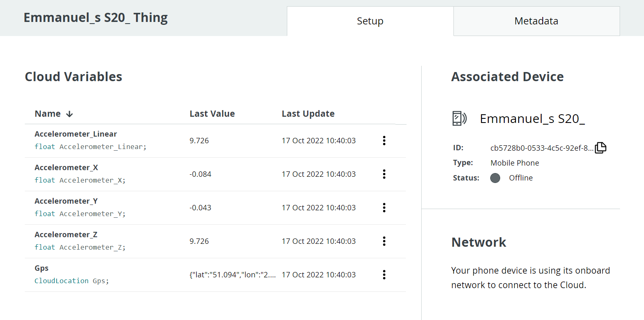
Task: Open three-dot menu for Accelerometer_X
Action: click(384, 174)
